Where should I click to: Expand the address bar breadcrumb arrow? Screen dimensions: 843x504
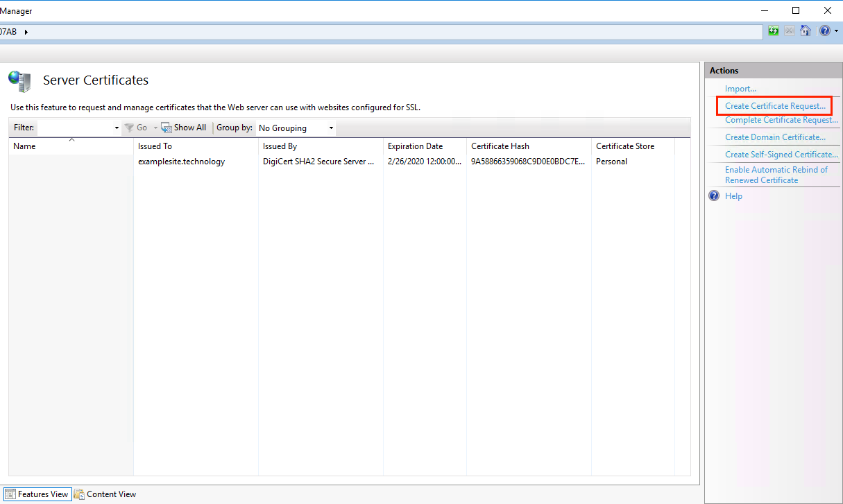coord(26,32)
